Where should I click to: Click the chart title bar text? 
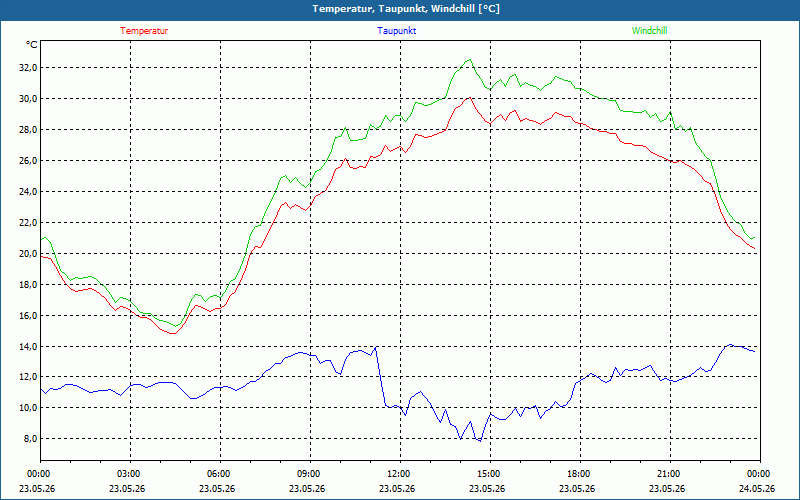click(x=406, y=9)
